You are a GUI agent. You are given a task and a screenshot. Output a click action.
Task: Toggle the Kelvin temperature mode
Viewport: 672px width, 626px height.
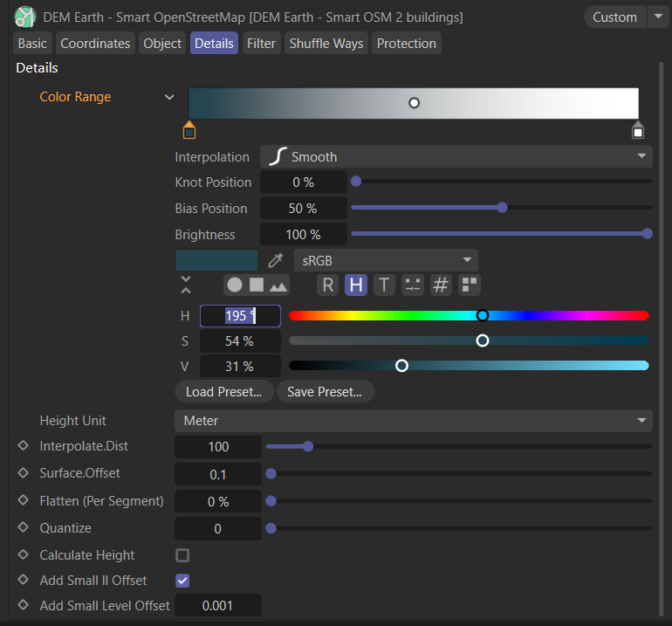click(x=384, y=285)
